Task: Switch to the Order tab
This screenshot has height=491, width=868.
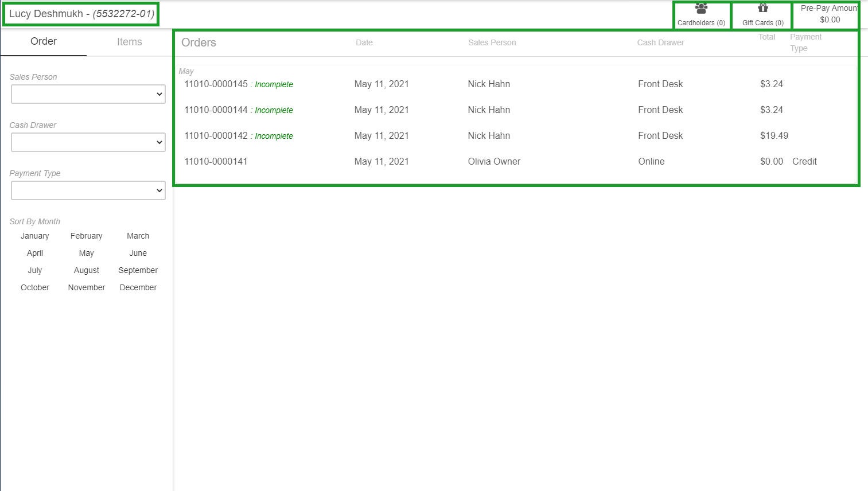Action: coord(44,41)
